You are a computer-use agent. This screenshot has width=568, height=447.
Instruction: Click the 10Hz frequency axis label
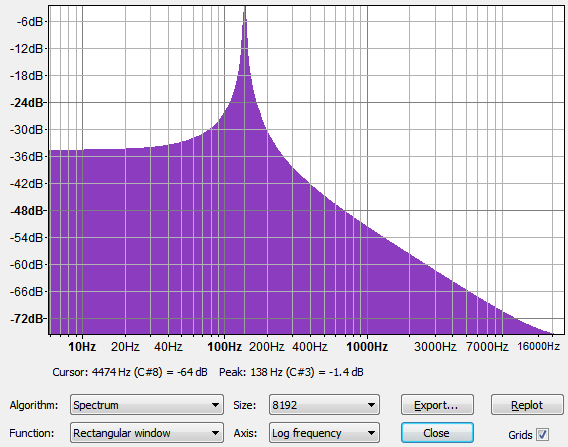click(82, 347)
